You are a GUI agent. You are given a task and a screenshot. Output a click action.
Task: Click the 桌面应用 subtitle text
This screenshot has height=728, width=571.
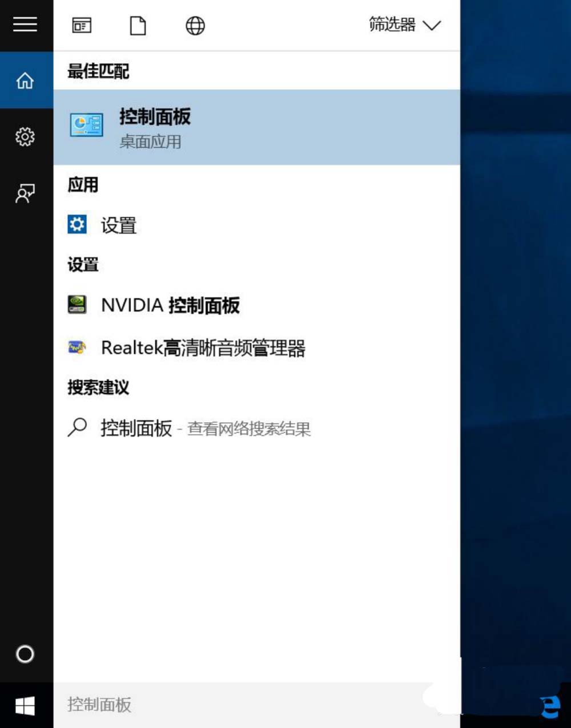click(150, 141)
